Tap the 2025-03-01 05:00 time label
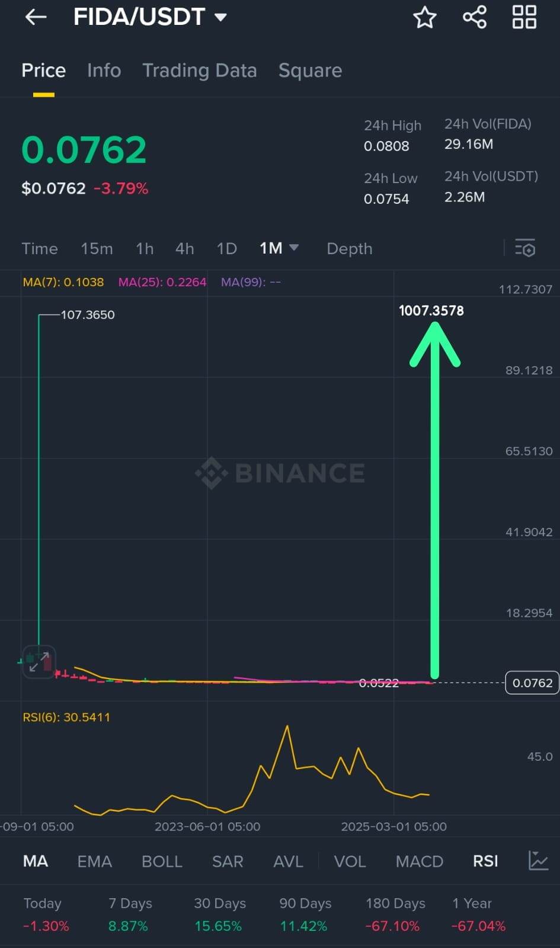Screen dimensions: 560x948 coord(393,827)
